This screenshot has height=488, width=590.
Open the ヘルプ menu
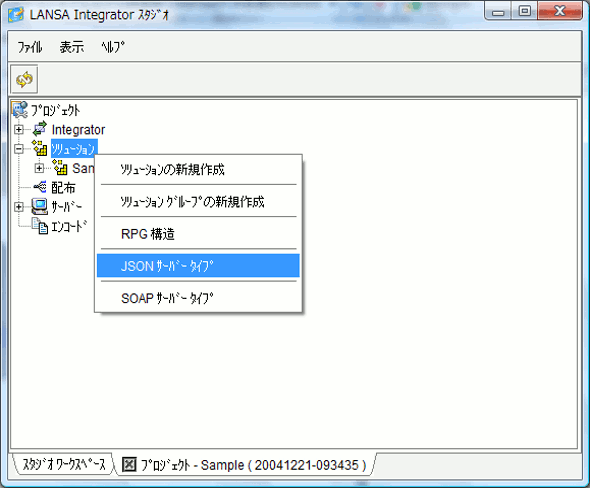click(x=113, y=47)
